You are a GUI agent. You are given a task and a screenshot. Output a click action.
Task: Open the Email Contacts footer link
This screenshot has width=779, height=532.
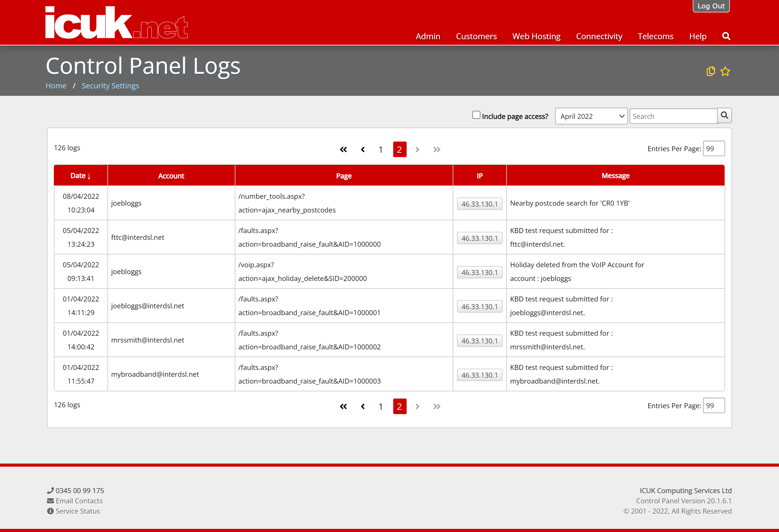tap(79, 501)
